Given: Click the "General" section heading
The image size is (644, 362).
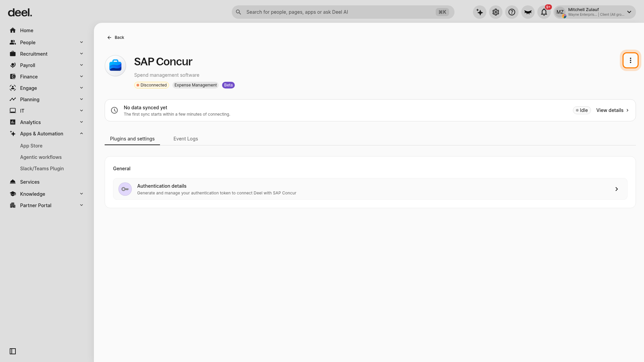Looking at the screenshot, I should (x=122, y=169).
